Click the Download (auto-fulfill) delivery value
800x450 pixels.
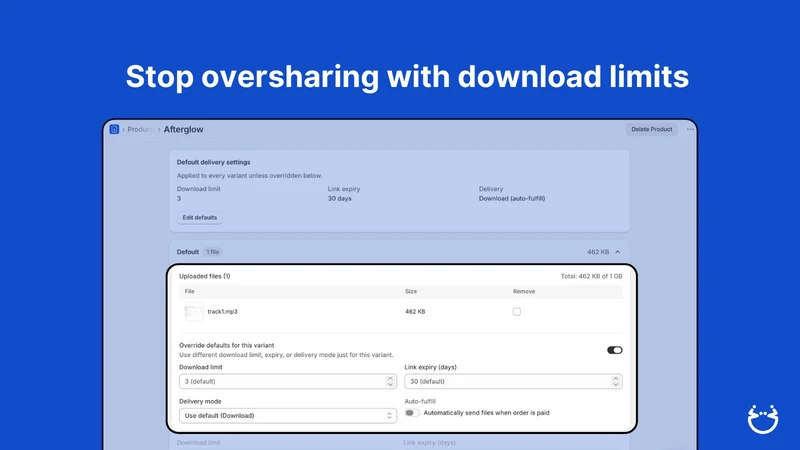[x=512, y=198]
